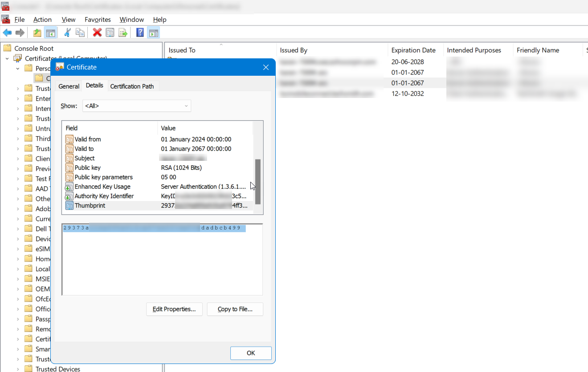Click the Edit Properties... button
588x372 pixels.
coord(174,309)
